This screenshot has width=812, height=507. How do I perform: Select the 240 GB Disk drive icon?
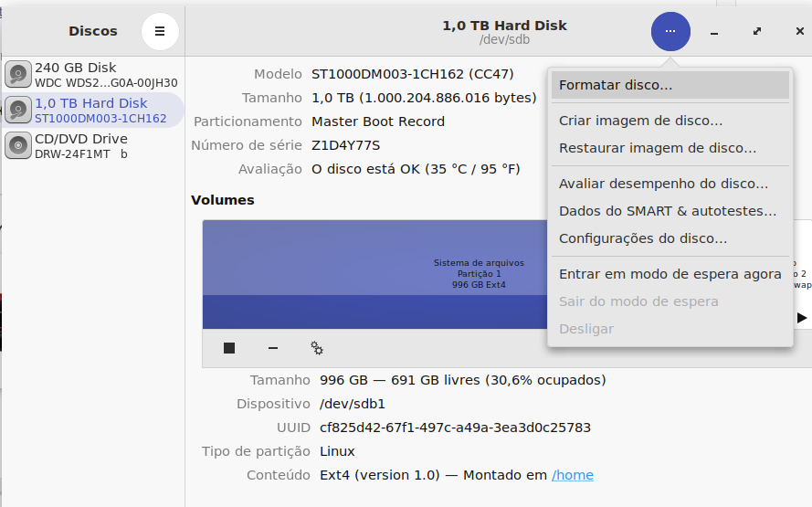click(x=18, y=75)
